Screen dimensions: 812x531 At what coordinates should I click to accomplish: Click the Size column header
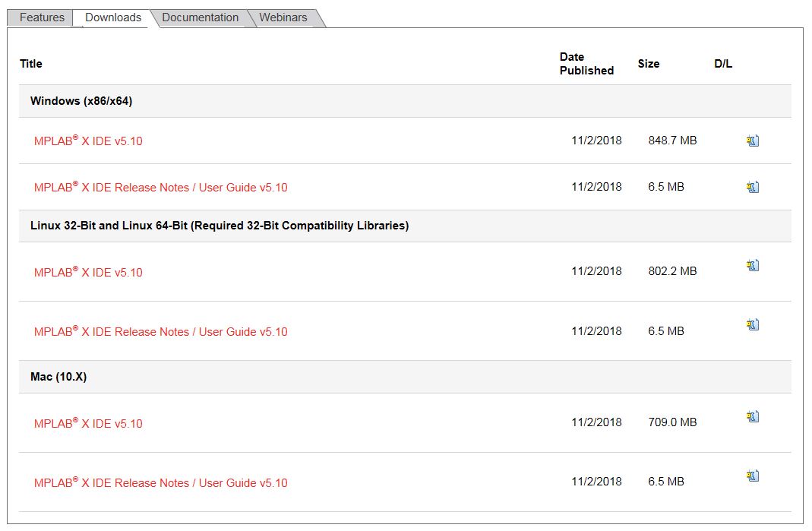(649, 64)
